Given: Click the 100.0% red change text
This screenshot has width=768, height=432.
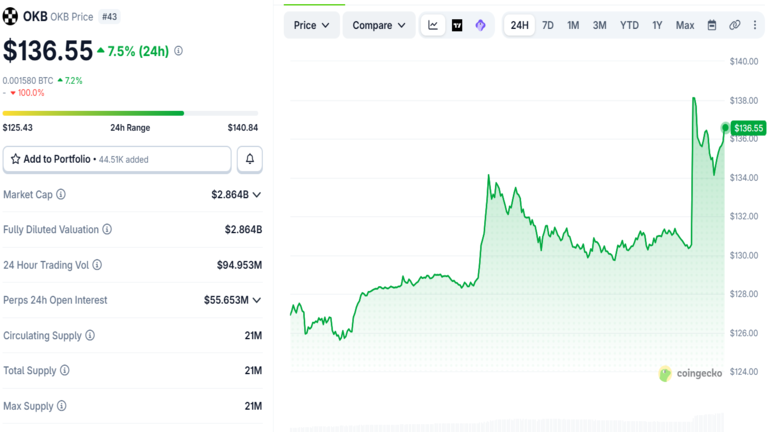Looking at the screenshot, I should coord(31,93).
